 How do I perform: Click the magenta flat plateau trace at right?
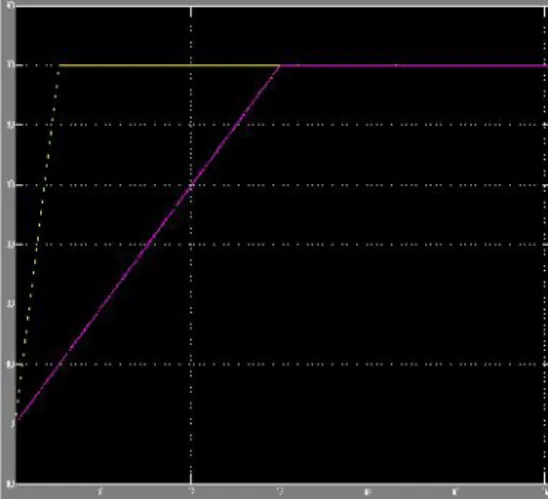click(414, 65)
